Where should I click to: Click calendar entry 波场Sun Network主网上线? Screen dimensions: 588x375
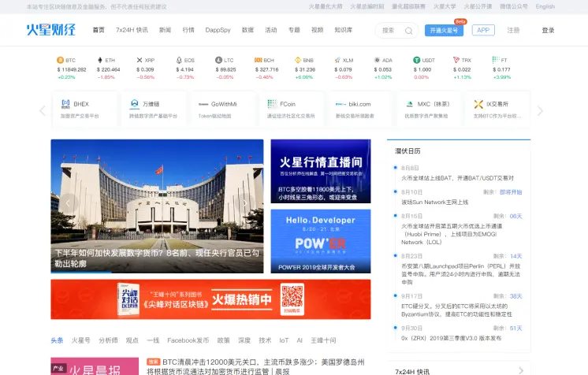pyautogui.click(x=434, y=202)
